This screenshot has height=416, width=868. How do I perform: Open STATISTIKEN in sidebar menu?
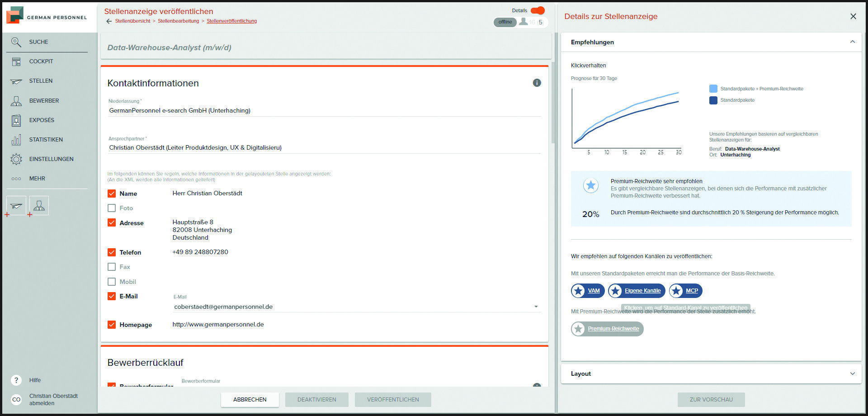click(x=47, y=140)
